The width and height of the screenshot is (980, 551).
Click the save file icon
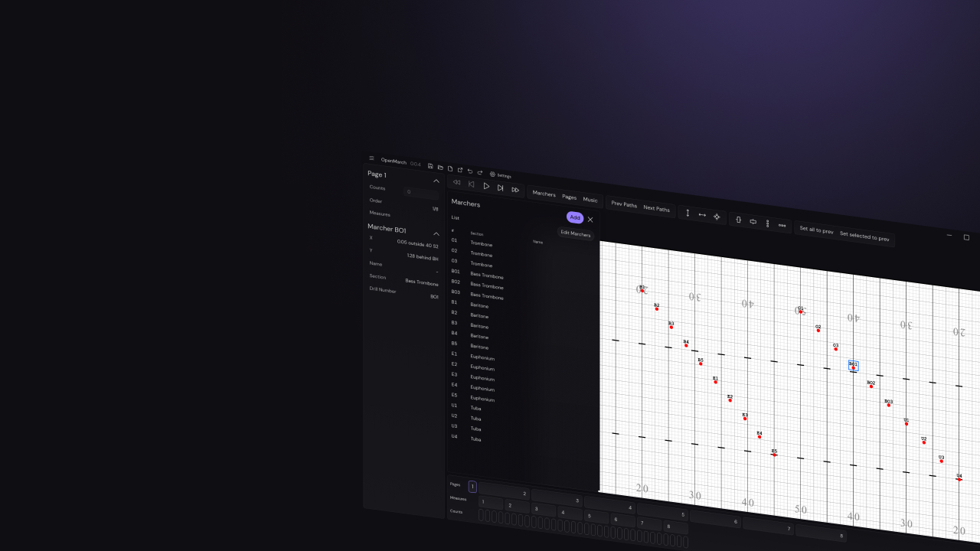(430, 166)
